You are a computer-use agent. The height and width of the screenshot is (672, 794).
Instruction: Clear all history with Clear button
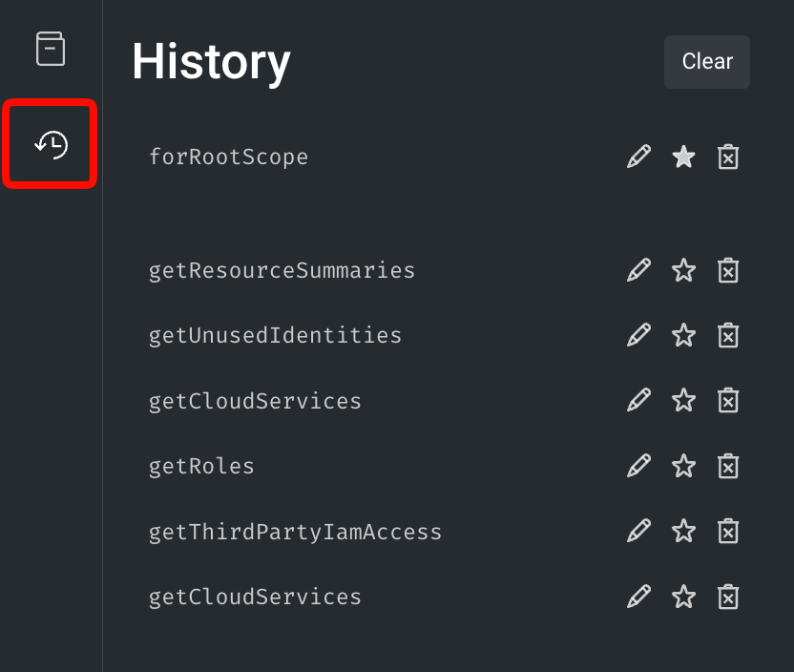(706, 62)
